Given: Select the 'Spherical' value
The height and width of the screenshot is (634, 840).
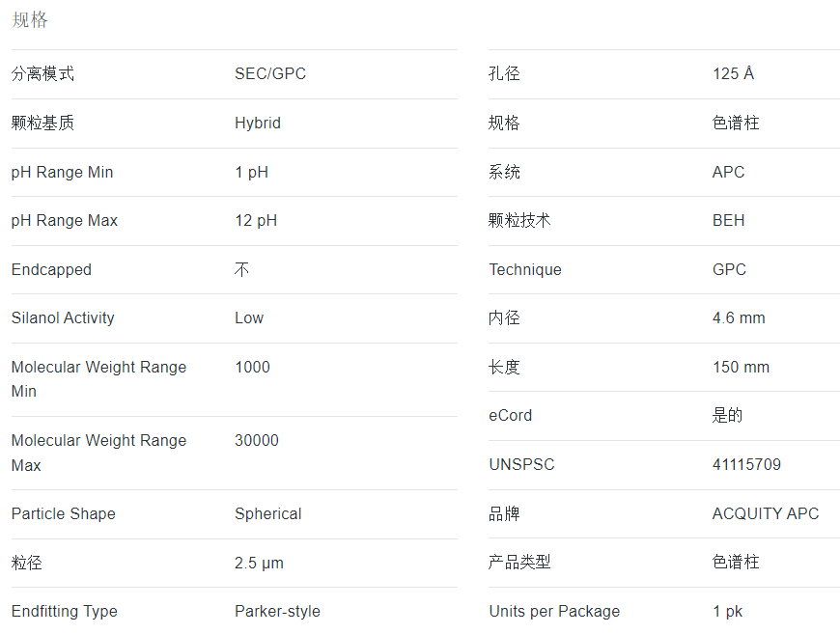Looking at the screenshot, I should pos(267,514).
